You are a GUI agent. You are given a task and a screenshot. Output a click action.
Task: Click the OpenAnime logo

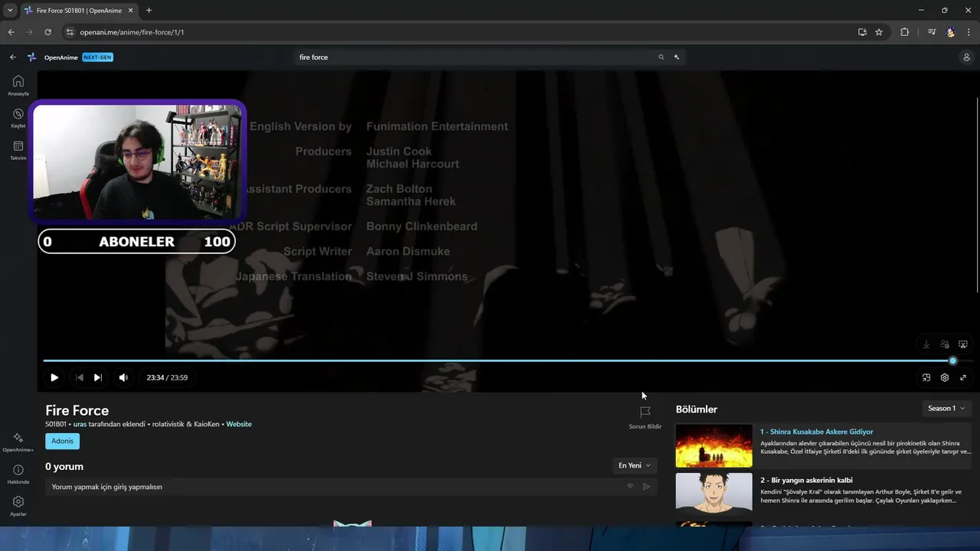[x=32, y=57]
